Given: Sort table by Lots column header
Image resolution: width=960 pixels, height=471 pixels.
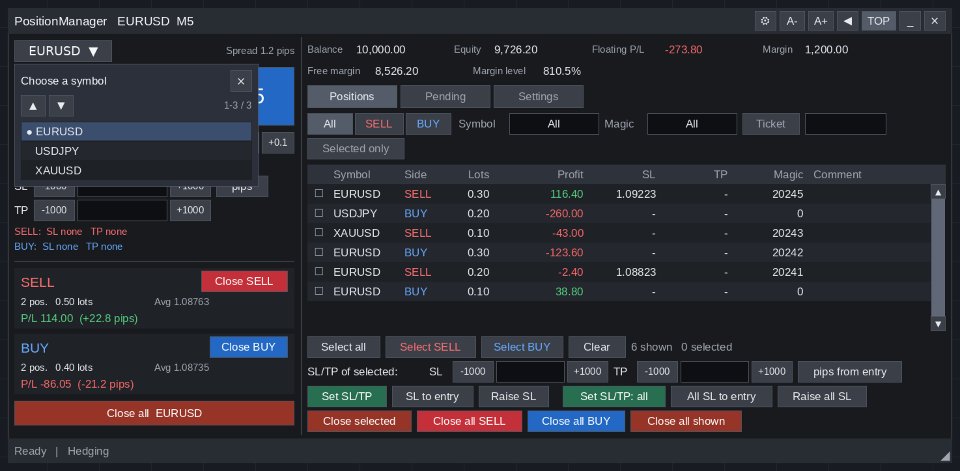Looking at the screenshot, I should [478, 175].
